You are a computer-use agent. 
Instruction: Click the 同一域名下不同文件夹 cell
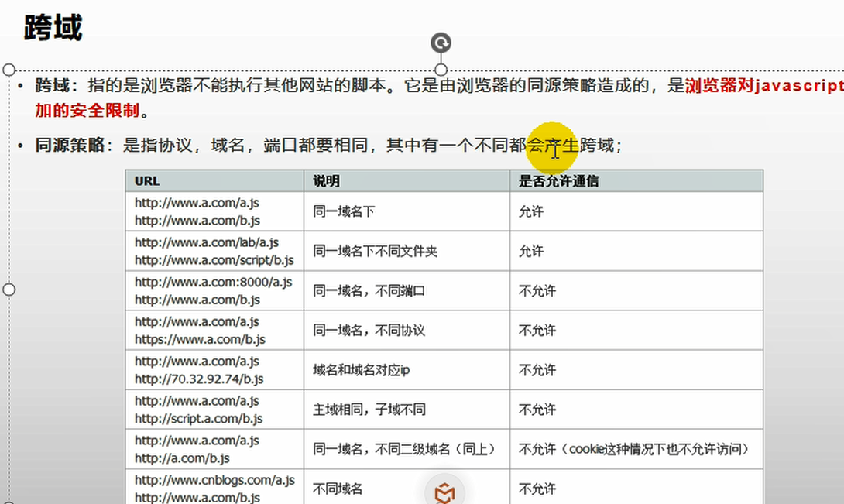(376, 252)
